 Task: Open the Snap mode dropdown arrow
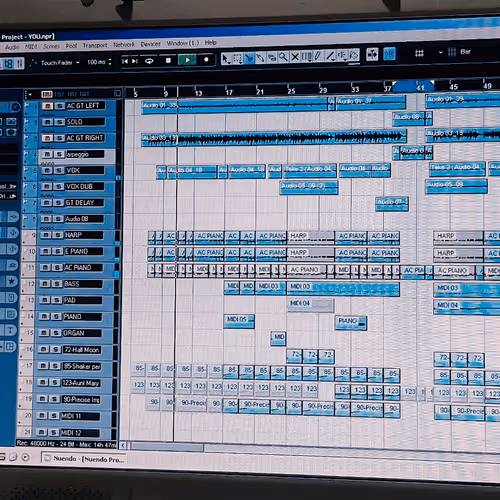(x=441, y=53)
